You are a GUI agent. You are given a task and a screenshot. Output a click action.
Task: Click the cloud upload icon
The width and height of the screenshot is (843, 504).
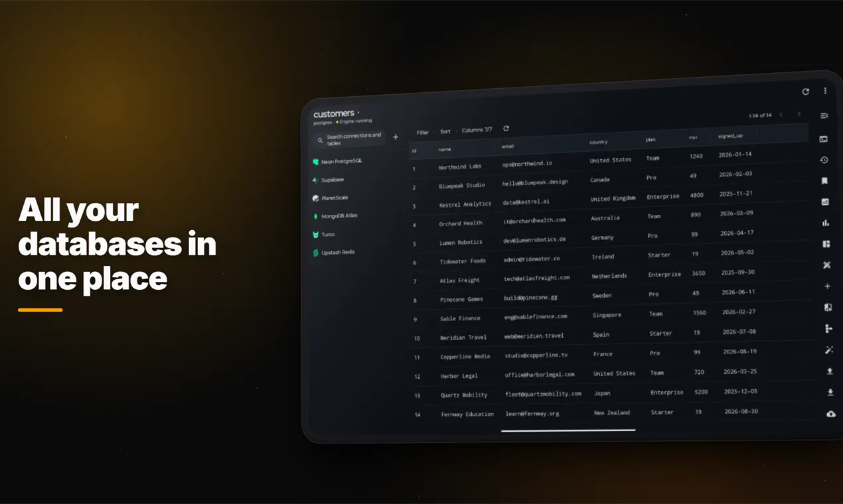point(831,414)
